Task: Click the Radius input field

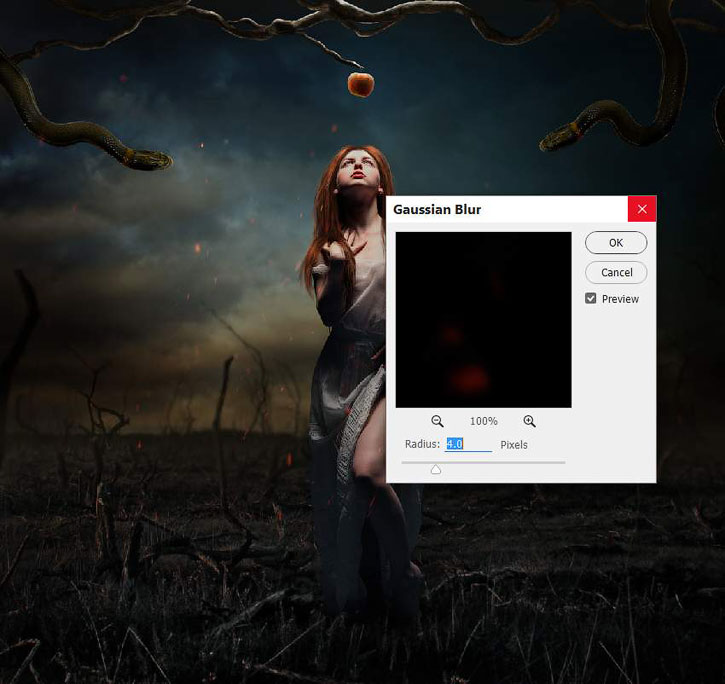Action: [x=468, y=444]
